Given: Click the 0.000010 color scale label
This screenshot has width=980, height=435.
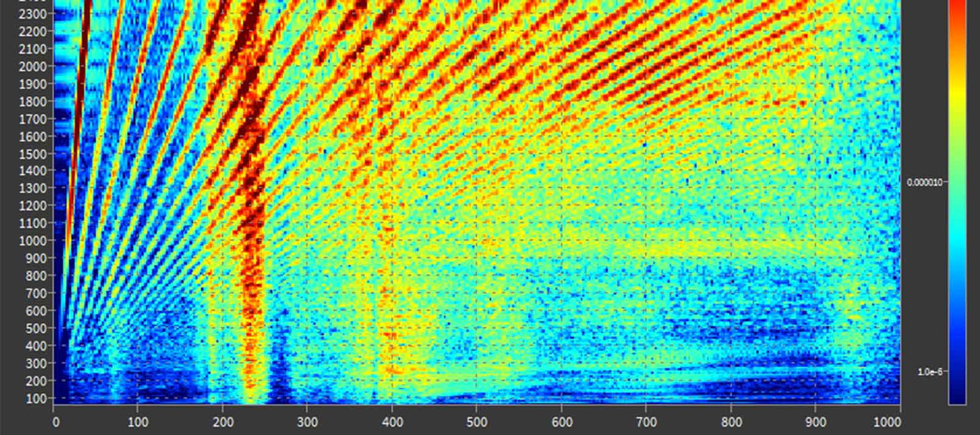Looking at the screenshot, I should tap(923, 182).
